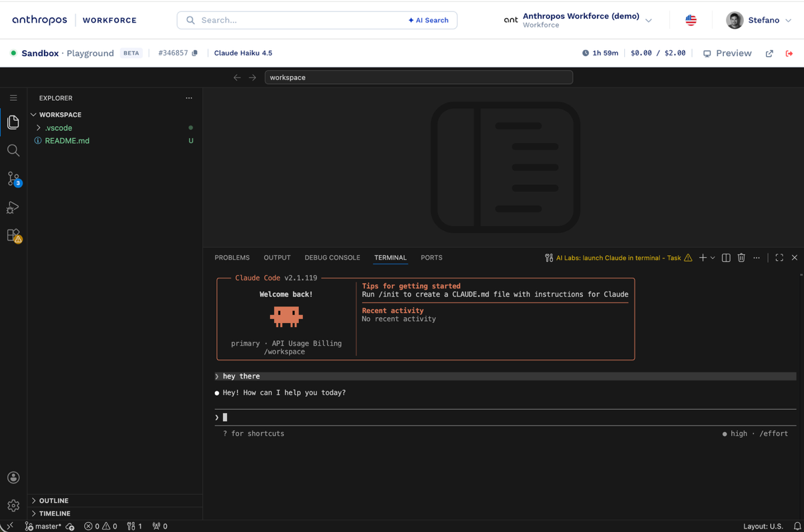Open terminal panel more actions ellipsis
The image size is (804, 532).
point(757,258)
